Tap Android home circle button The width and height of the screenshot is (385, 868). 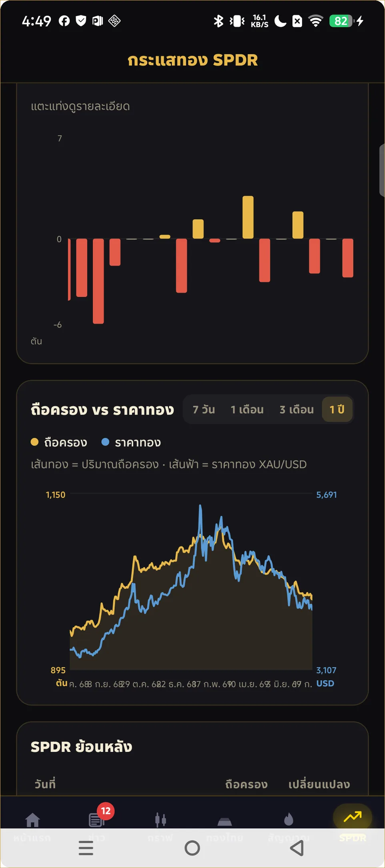click(x=192, y=848)
